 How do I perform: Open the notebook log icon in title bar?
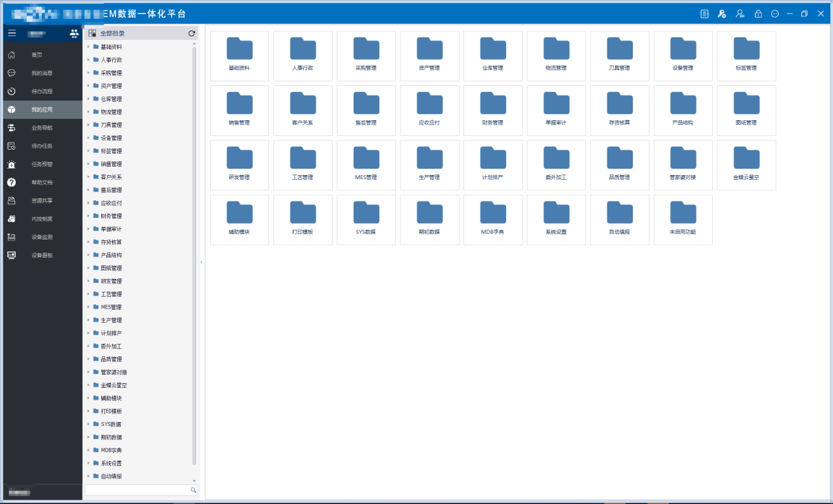[x=704, y=14]
